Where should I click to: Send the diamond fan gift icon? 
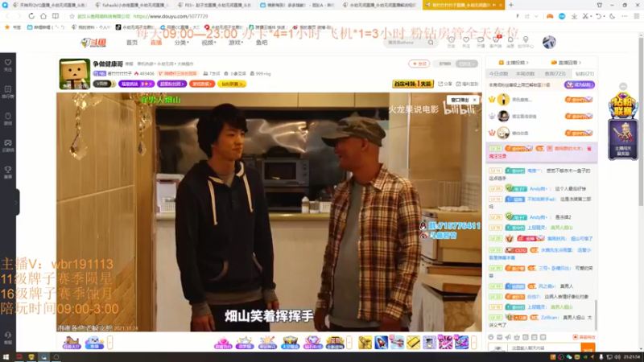pyautogui.click(x=312, y=343)
